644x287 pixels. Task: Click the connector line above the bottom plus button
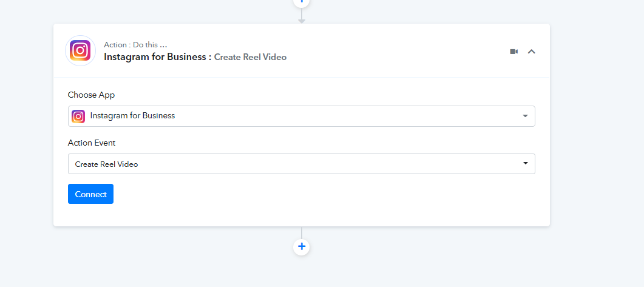pyautogui.click(x=302, y=232)
